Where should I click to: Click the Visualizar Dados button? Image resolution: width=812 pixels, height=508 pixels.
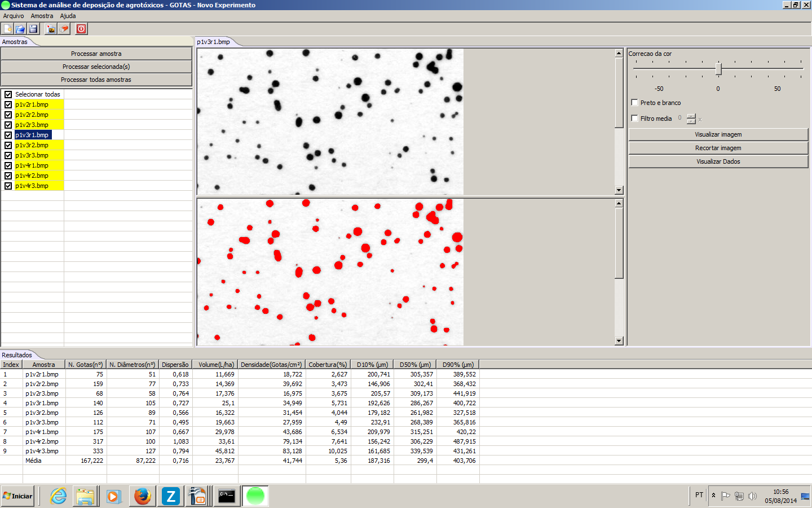click(718, 161)
